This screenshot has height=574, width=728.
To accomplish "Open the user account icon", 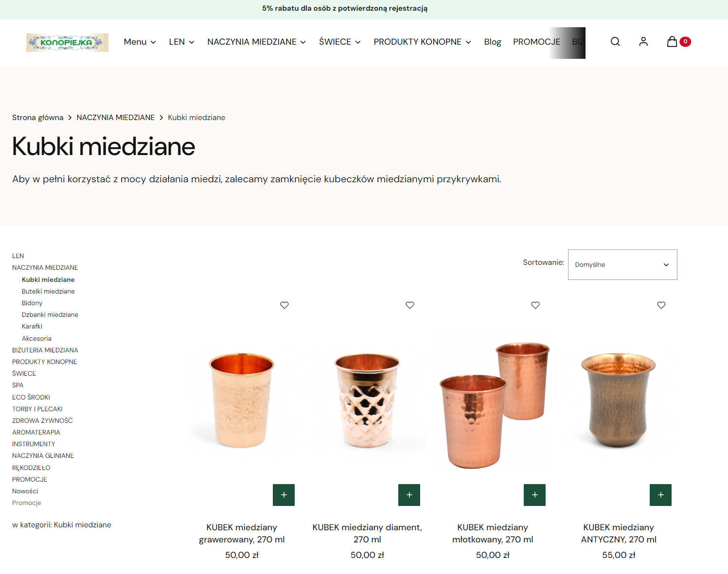I will coord(643,42).
